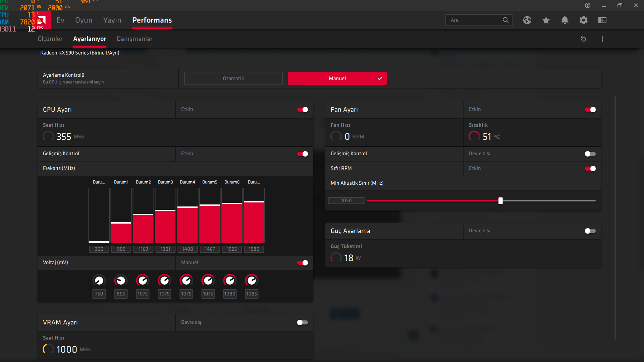644x362 pixels.
Task: Disable the GPU Ayarı toggle
Action: [x=302, y=110]
